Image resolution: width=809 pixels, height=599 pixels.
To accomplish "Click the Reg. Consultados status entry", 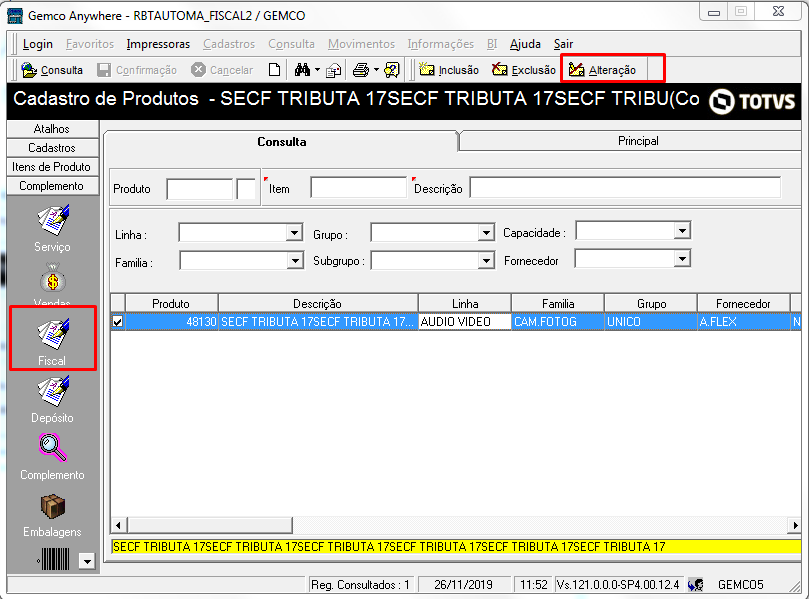I will [360, 585].
